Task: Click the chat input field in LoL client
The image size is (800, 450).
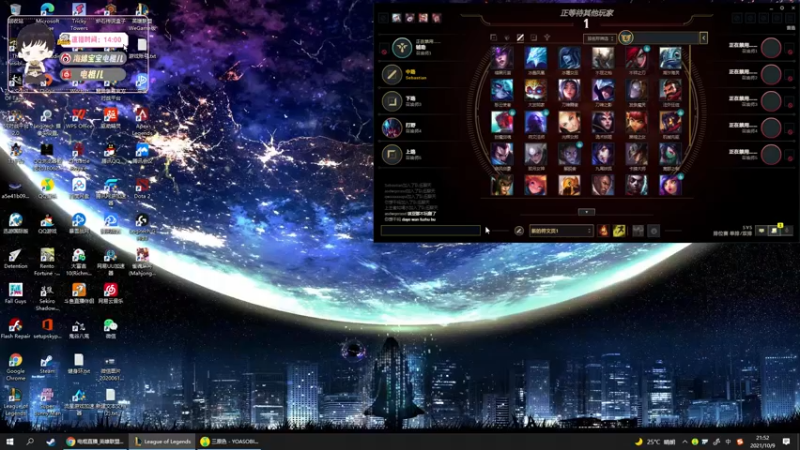Action: [431, 231]
